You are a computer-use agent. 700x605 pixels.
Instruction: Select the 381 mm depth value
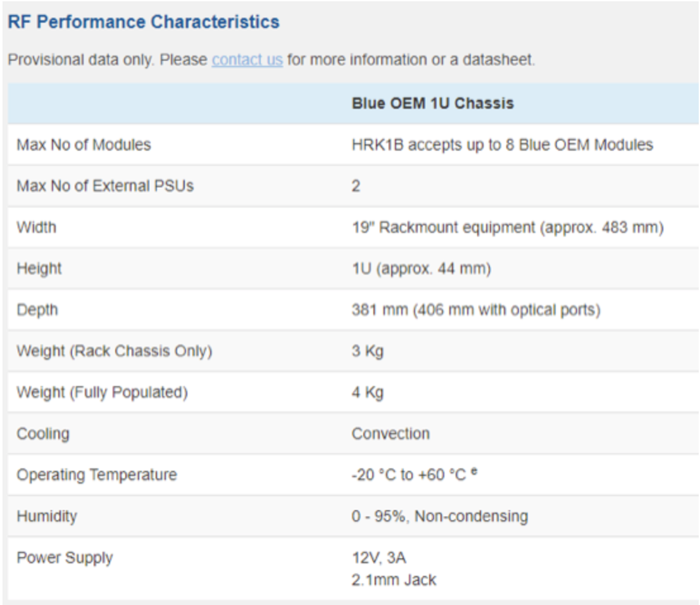(x=476, y=310)
